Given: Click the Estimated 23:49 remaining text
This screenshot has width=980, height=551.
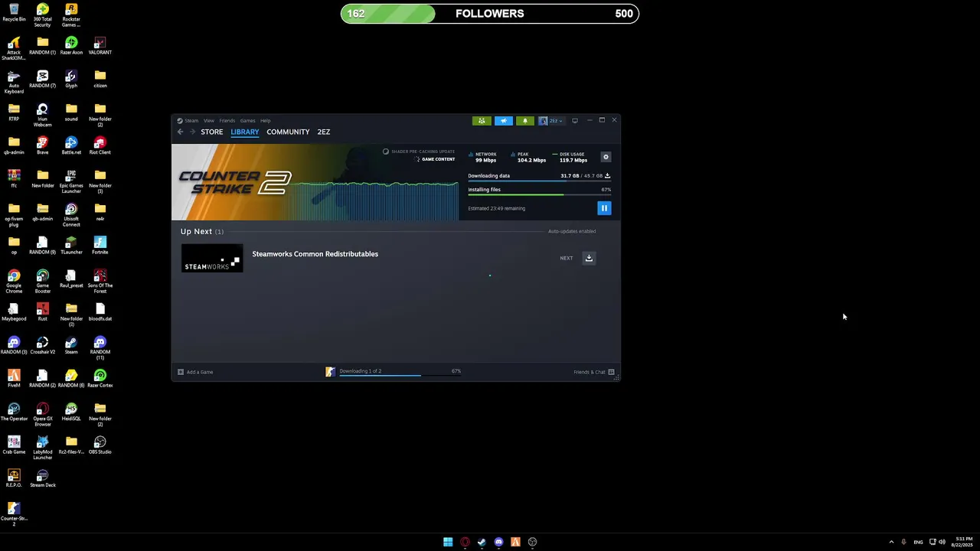Looking at the screenshot, I should click(496, 208).
